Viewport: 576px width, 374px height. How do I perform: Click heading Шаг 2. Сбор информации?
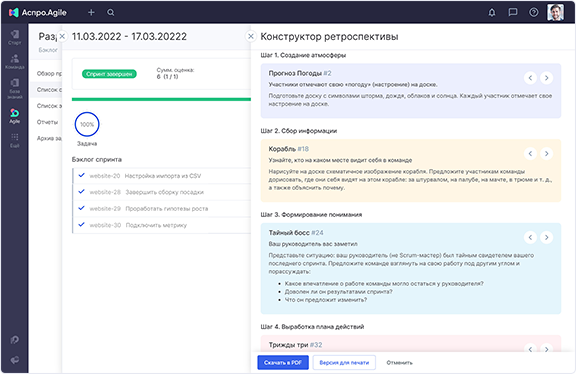[299, 131]
